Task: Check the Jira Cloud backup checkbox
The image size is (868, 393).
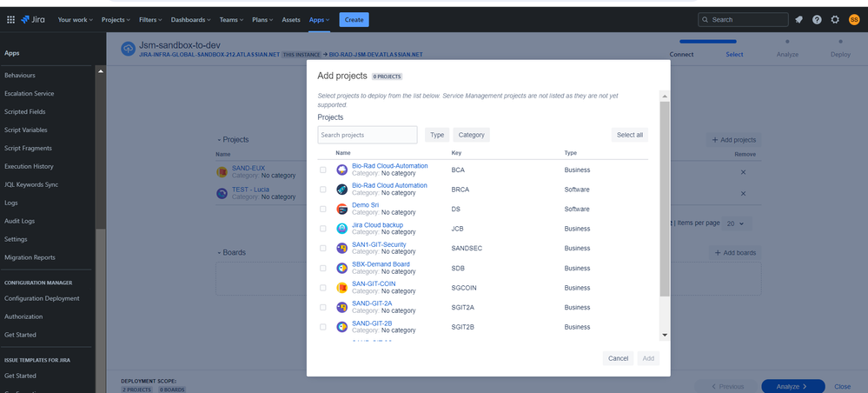Action: [x=323, y=229]
